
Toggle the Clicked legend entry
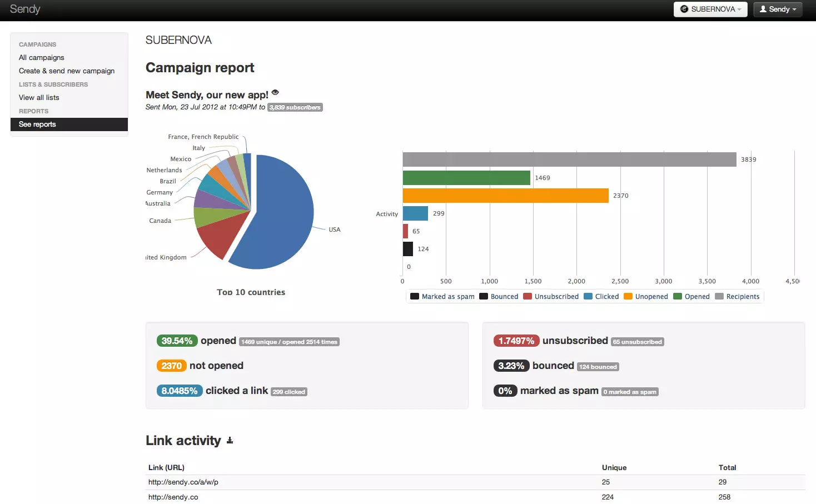pos(601,297)
